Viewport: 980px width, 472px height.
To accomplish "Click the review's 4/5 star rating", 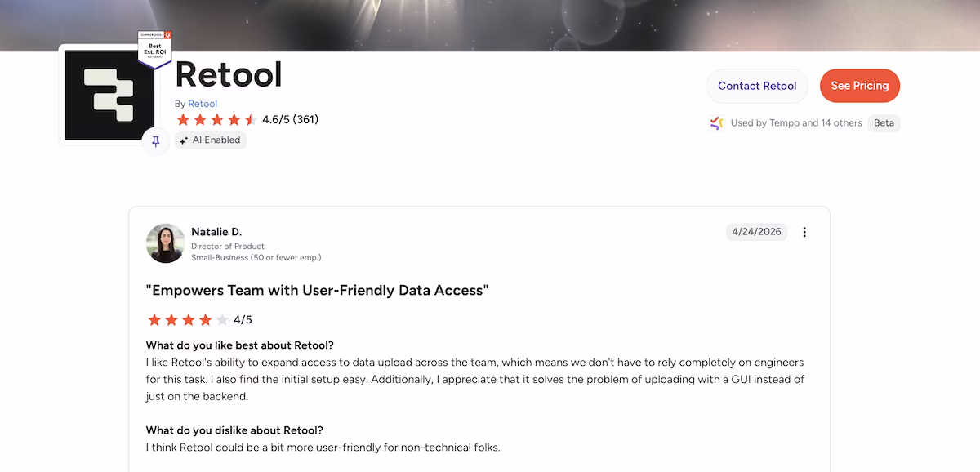I will click(199, 320).
